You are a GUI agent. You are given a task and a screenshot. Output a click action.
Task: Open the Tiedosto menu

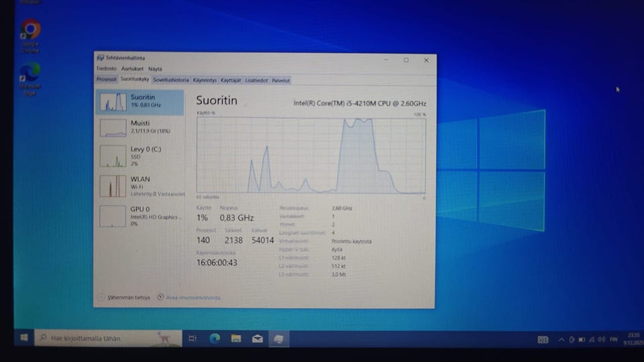pos(107,68)
